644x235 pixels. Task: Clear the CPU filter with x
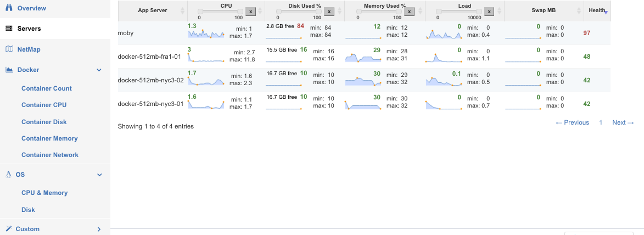click(250, 12)
